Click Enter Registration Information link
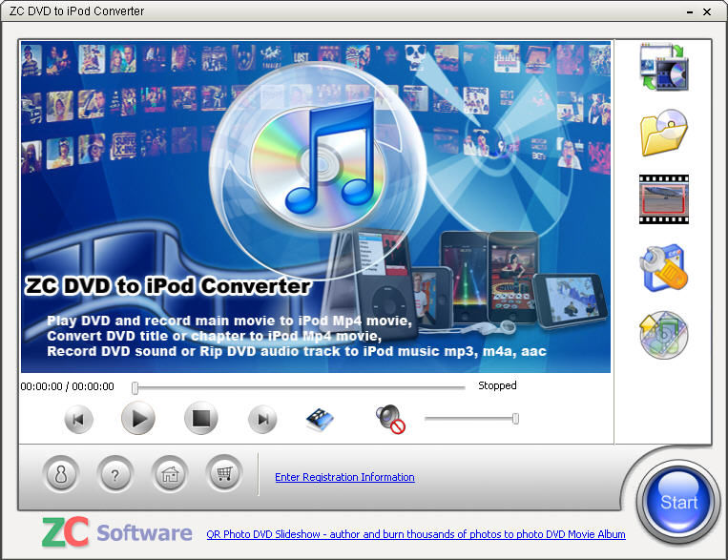This screenshot has height=560, width=728. (x=344, y=477)
